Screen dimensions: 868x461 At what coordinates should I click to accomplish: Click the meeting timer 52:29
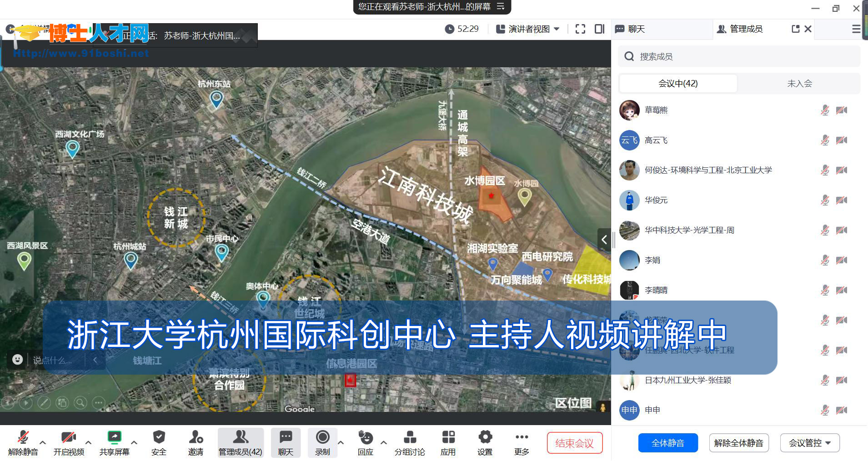click(462, 29)
